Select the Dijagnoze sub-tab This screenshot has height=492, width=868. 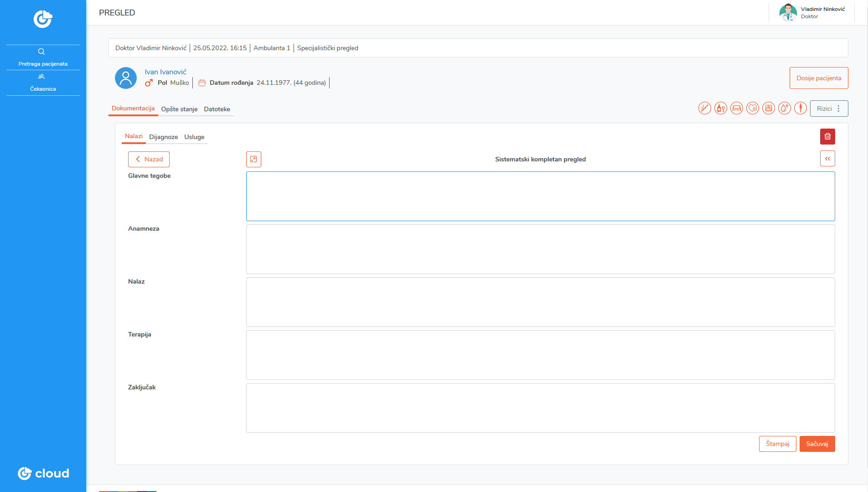[x=163, y=137]
